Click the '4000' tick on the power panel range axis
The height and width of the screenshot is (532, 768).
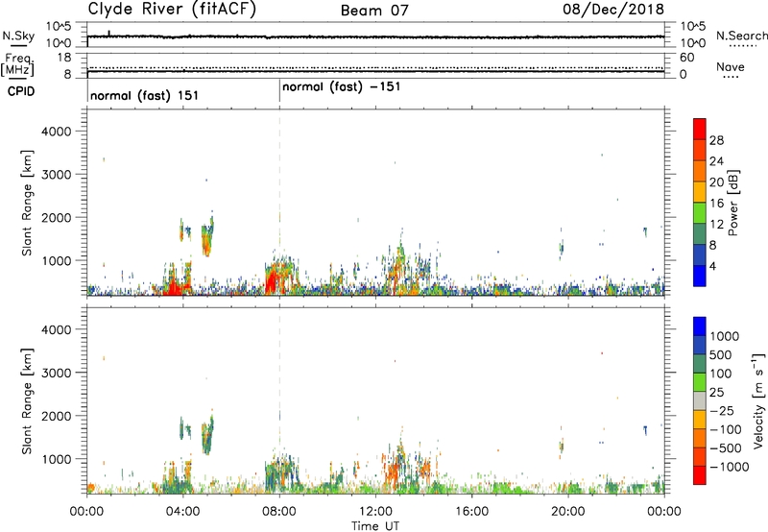[56, 132]
